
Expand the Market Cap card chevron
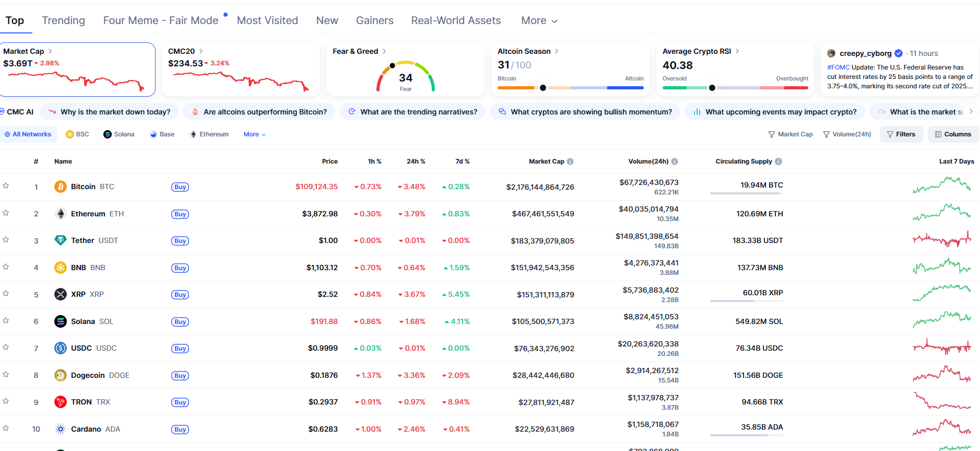pos(50,51)
